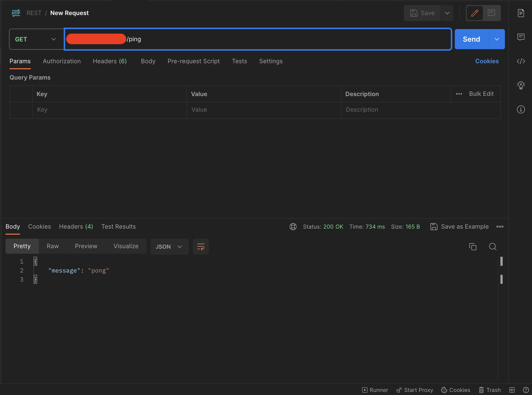Select the Raw response view
Viewport: 532px width, 395px height.
[x=53, y=246]
